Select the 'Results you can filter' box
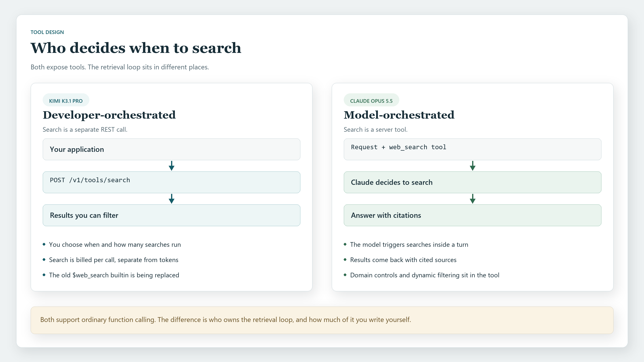The image size is (644, 362). [171, 215]
